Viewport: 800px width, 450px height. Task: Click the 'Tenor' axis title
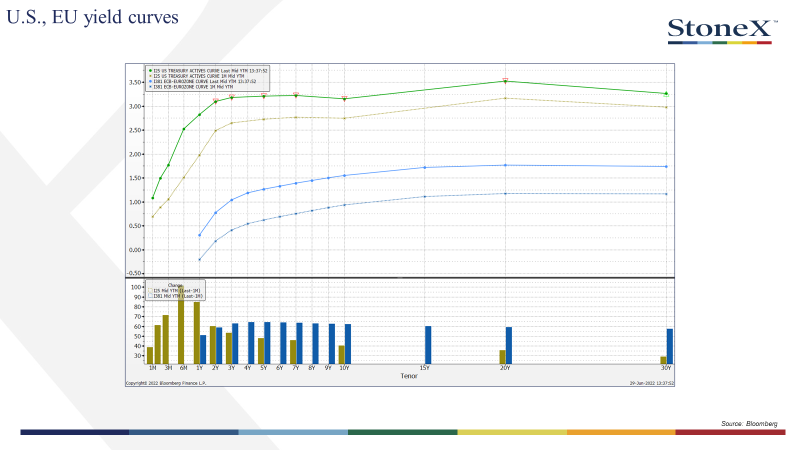point(409,376)
